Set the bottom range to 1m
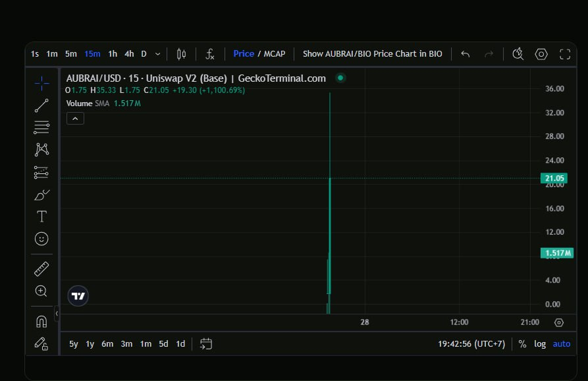The height and width of the screenshot is (381, 588). tap(146, 344)
